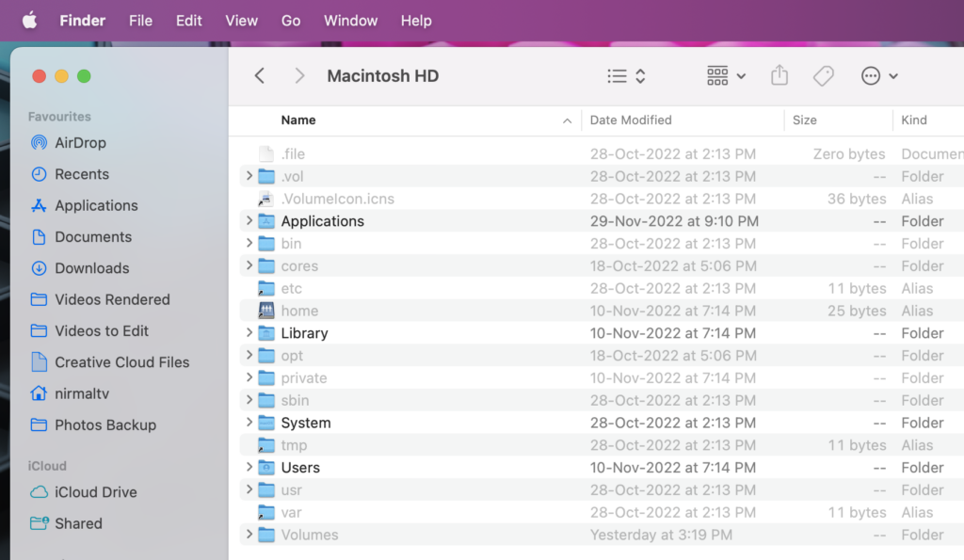Screen dimensions: 964x560
Task: Sort by the Kind column header
Action: [x=913, y=120]
